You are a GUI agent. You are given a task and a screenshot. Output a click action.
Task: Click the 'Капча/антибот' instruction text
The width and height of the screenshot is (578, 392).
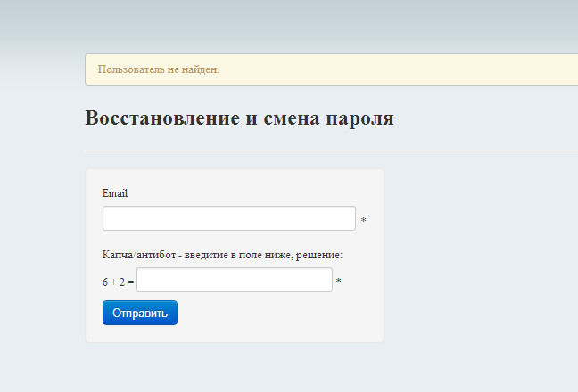point(222,255)
